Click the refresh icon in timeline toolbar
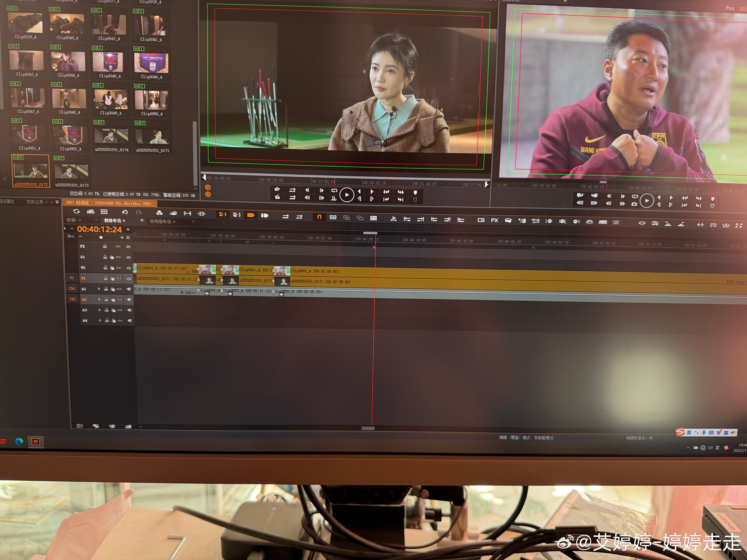Viewport: 747px width, 560px height. [76, 211]
